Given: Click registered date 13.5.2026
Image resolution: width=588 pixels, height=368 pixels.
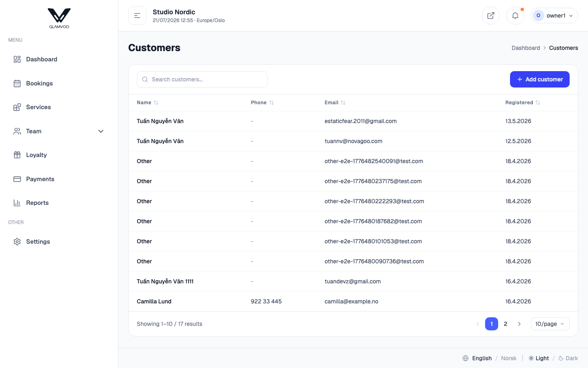Looking at the screenshot, I should 518,121.
